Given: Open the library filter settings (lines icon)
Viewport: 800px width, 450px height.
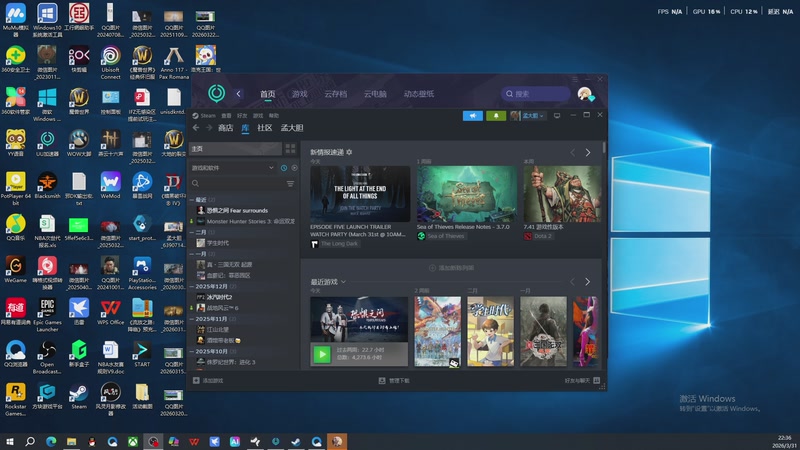Looking at the screenshot, I should (290, 184).
